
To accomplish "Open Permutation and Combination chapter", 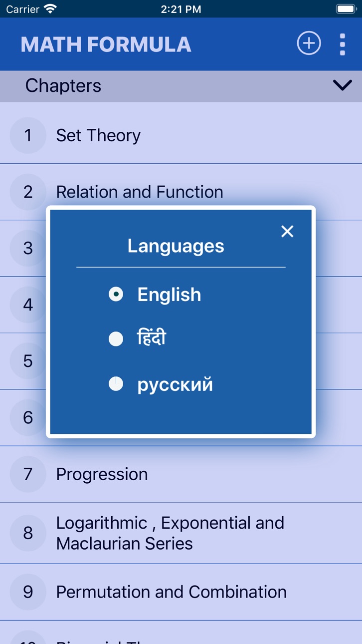I will click(x=181, y=592).
